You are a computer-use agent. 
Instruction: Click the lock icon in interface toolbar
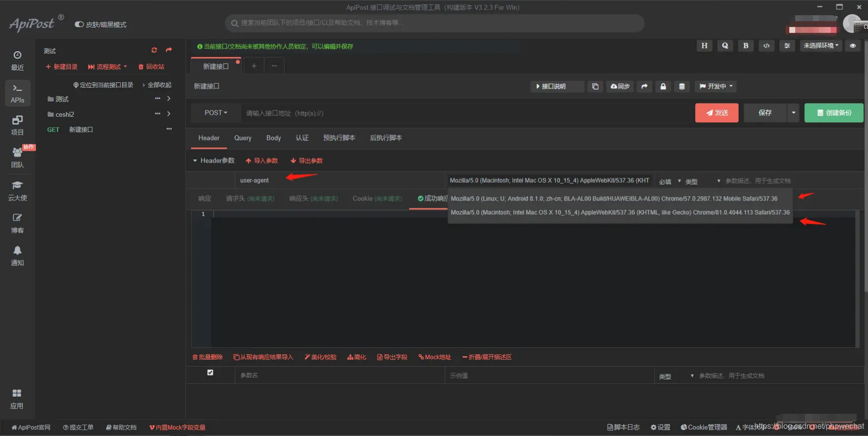663,86
